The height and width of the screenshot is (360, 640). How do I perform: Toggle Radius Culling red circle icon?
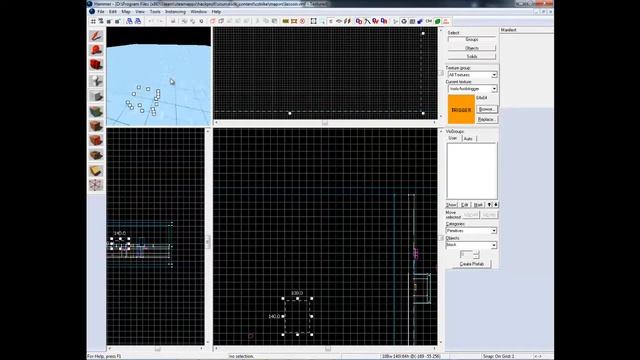click(x=302, y=21)
